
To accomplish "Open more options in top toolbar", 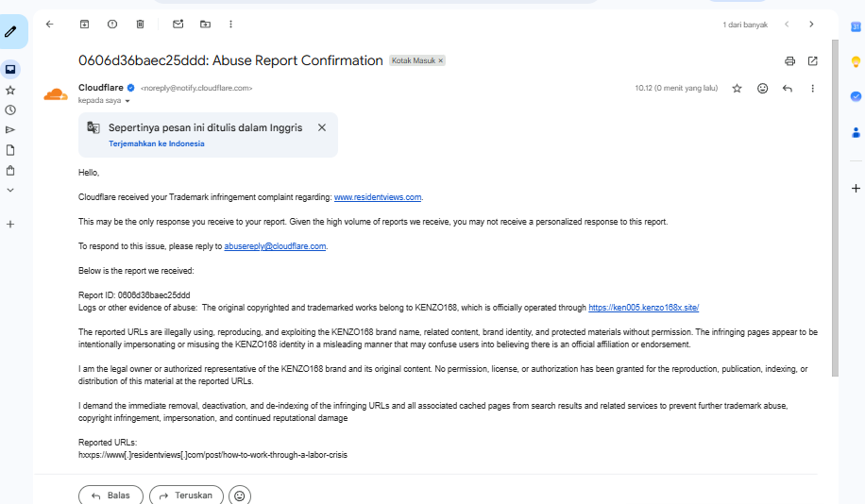I will click(230, 25).
